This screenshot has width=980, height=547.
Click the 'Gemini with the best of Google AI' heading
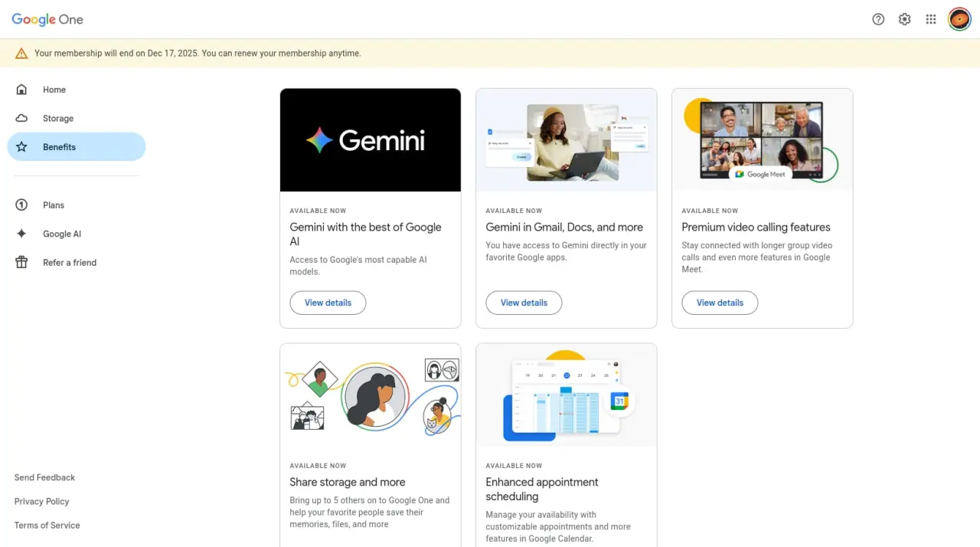pyautogui.click(x=365, y=234)
